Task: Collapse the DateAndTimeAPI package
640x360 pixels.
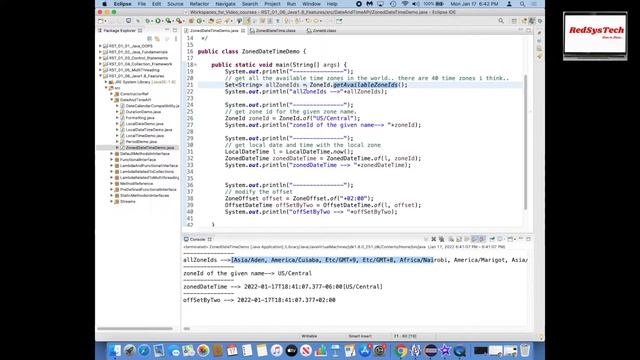Action: [x=111, y=100]
